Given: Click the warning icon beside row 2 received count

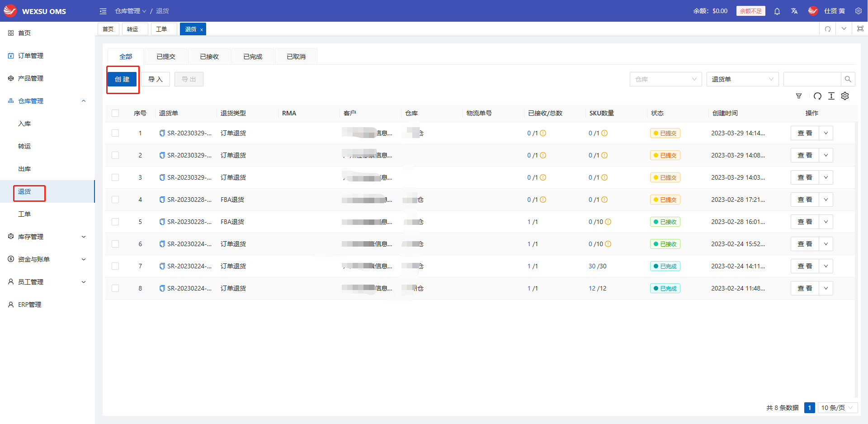Looking at the screenshot, I should (543, 155).
